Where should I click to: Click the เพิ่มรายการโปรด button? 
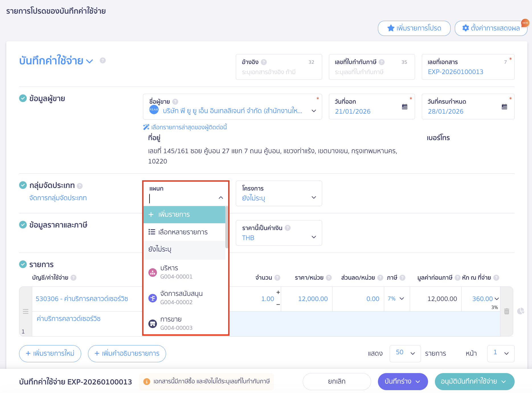414,28
